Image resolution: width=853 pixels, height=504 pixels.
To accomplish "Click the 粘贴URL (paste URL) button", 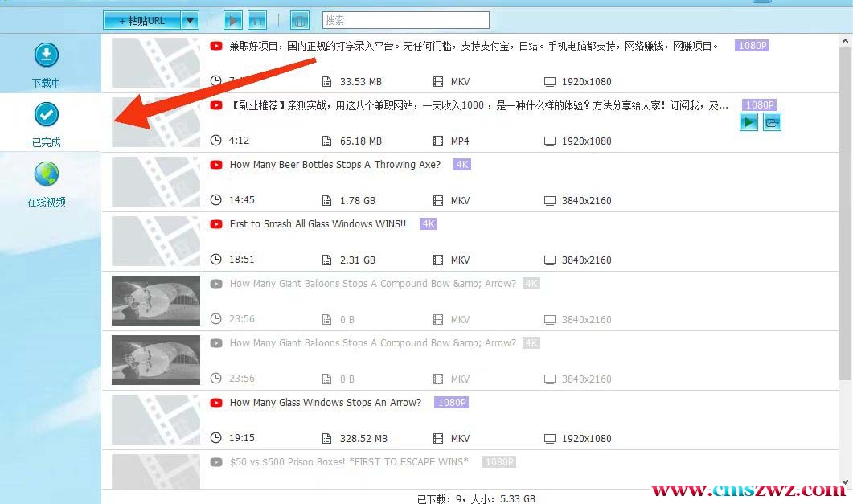I will [x=142, y=21].
